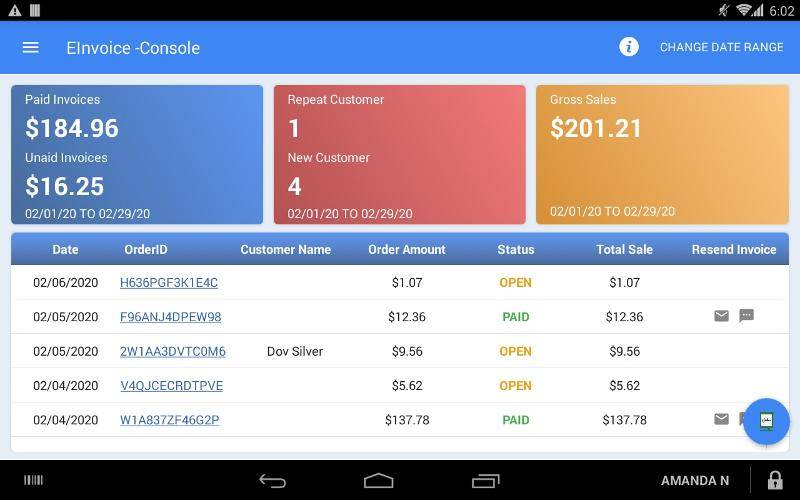800x500 pixels.
Task: Resend W1A837ZF46G2P invoice by email icon
Action: click(x=721, y=419)
